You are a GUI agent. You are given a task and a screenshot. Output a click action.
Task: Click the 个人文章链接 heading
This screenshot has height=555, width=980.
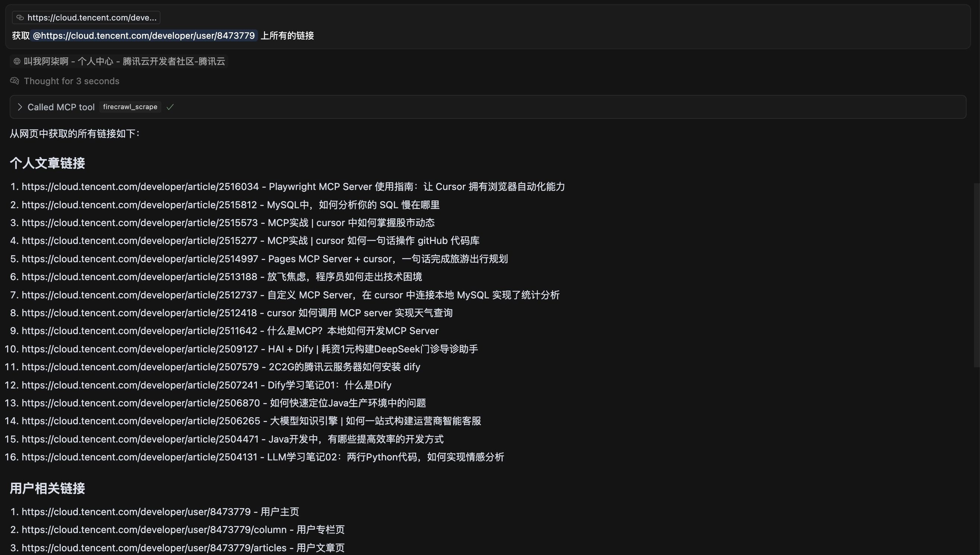pos(47,163)
